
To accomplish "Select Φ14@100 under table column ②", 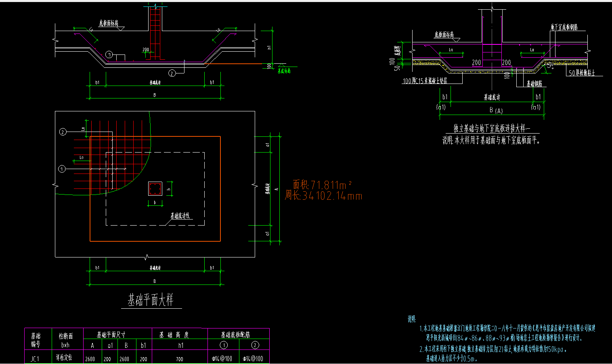I will [x=253, y=358].
